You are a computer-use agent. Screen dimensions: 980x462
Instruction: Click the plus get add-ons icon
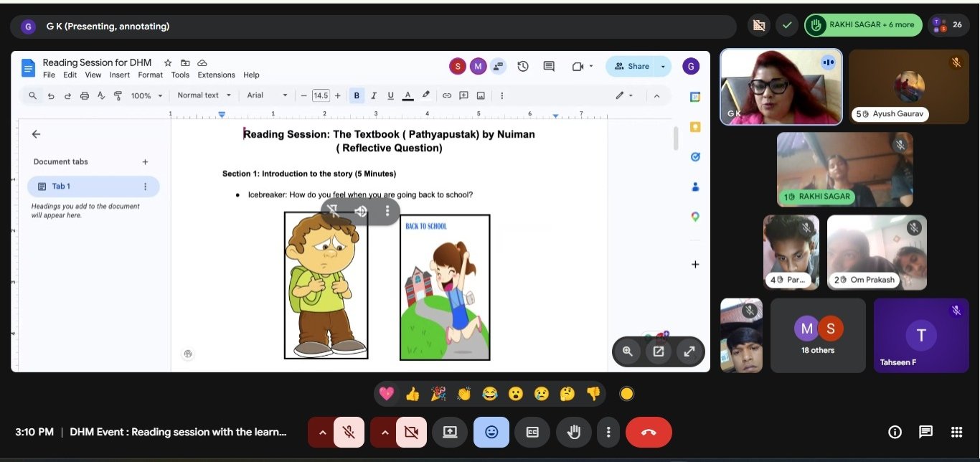pos(695,265)
